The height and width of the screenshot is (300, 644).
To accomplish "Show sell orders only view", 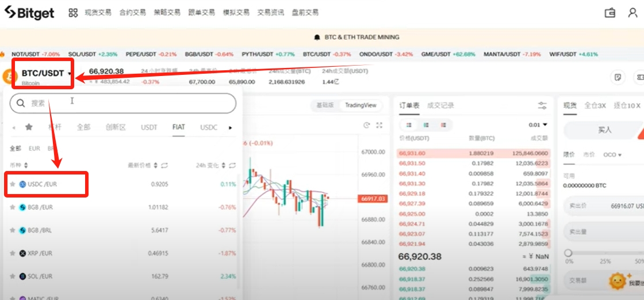I will [x=443, y=125].
